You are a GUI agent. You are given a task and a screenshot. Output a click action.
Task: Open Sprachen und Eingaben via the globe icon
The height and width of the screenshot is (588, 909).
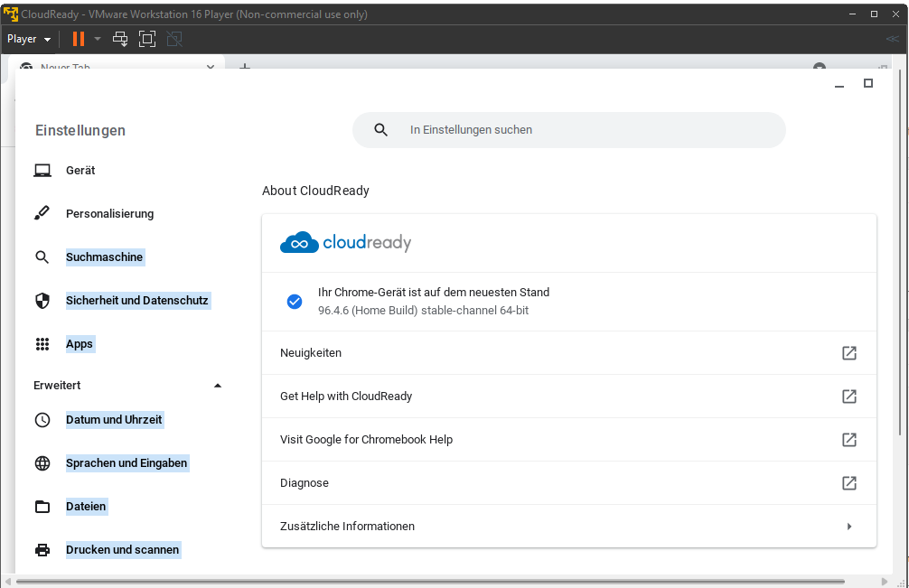coord(42,463)
